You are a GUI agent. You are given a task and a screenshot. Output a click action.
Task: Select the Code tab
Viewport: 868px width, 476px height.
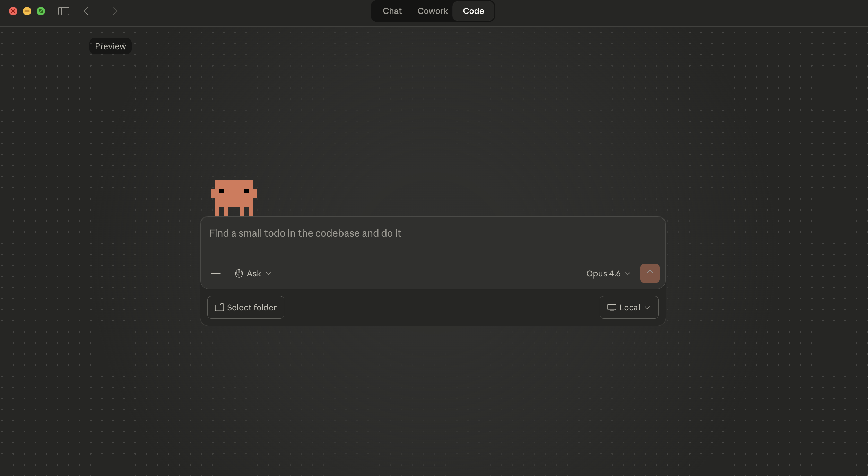click(473, 11)
